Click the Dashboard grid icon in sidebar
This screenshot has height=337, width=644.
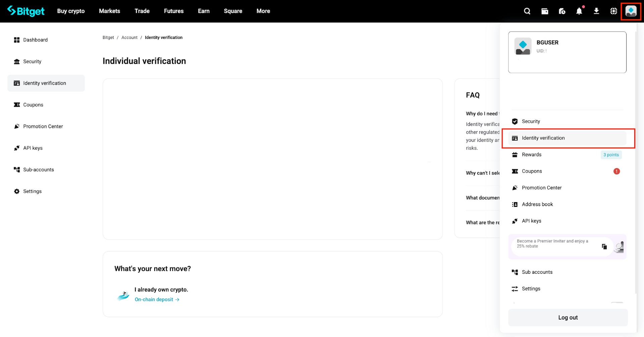(x=17, y=40)
